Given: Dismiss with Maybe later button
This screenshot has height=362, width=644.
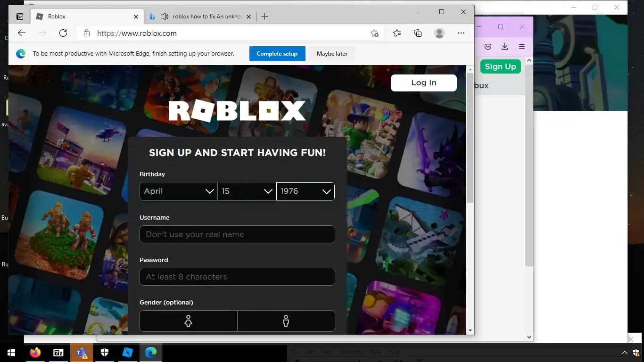Looking at the screenshot, I should click(332, 54).
